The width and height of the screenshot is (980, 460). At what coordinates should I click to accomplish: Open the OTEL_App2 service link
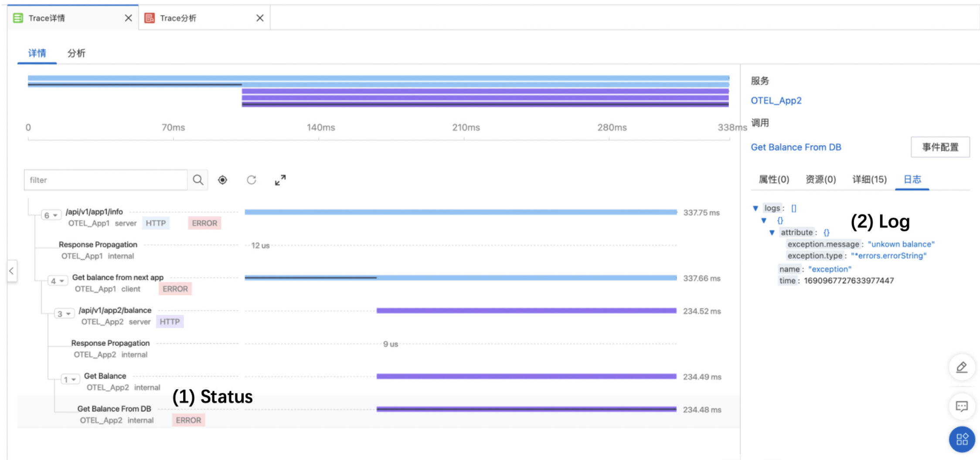coord(776,101)
